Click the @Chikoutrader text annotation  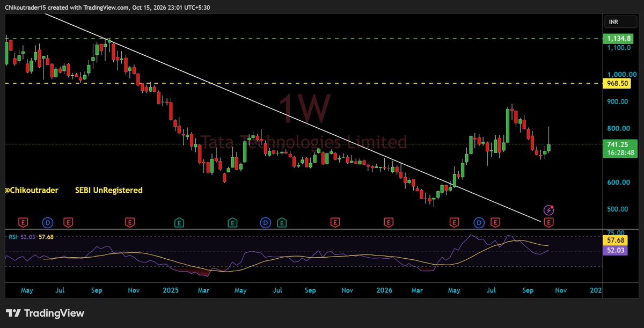coord(32,190)
